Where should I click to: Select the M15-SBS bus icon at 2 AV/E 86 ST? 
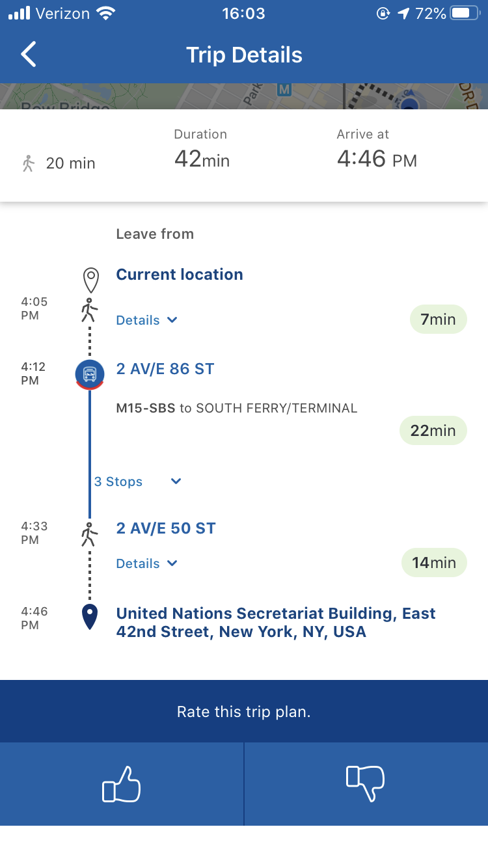coord(89,374)
